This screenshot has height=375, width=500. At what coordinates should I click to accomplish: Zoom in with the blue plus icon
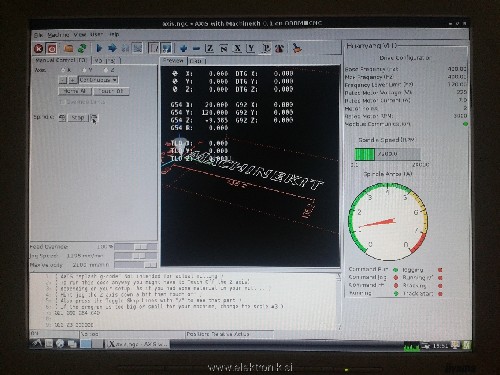point(183,49)
